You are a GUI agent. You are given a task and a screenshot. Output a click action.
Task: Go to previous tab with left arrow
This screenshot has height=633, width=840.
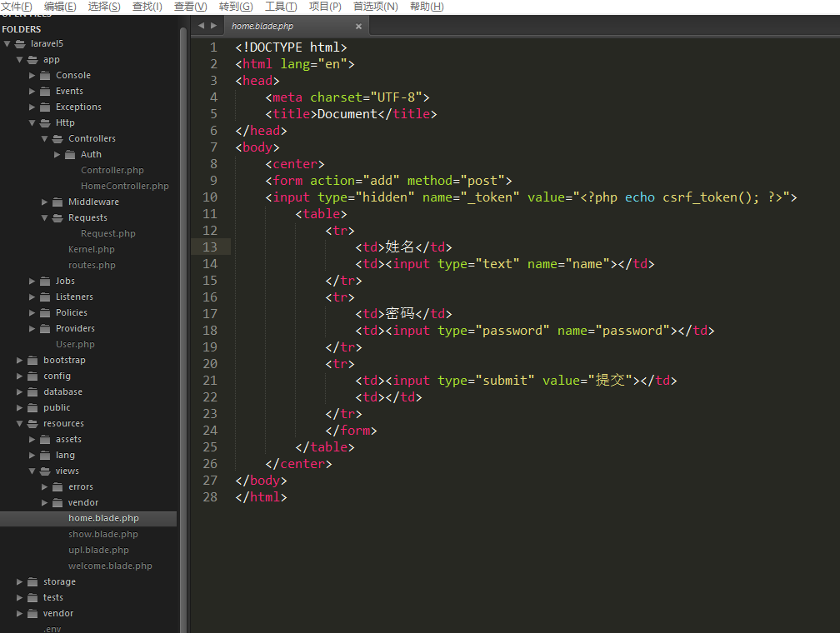tap(201, 25)
